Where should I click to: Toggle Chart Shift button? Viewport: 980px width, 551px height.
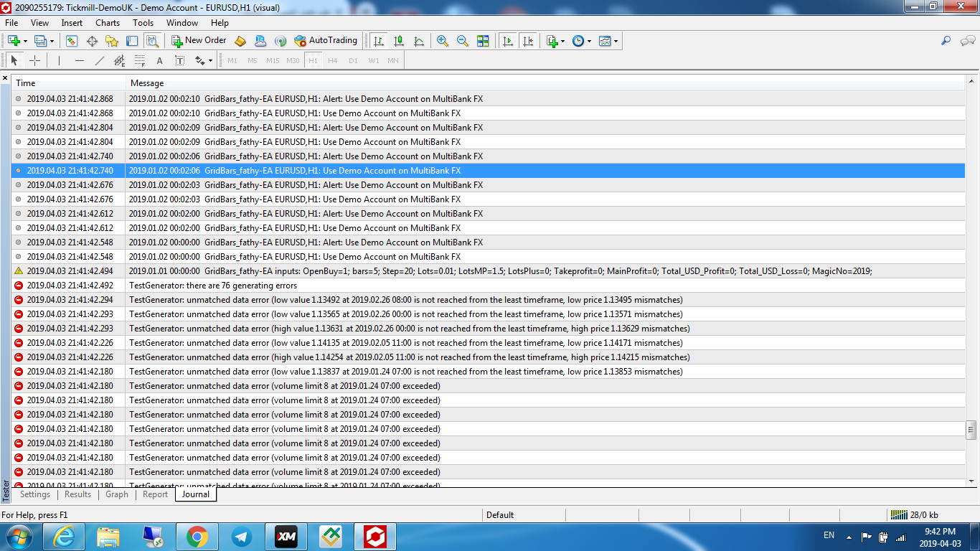[x=528, y=41]
